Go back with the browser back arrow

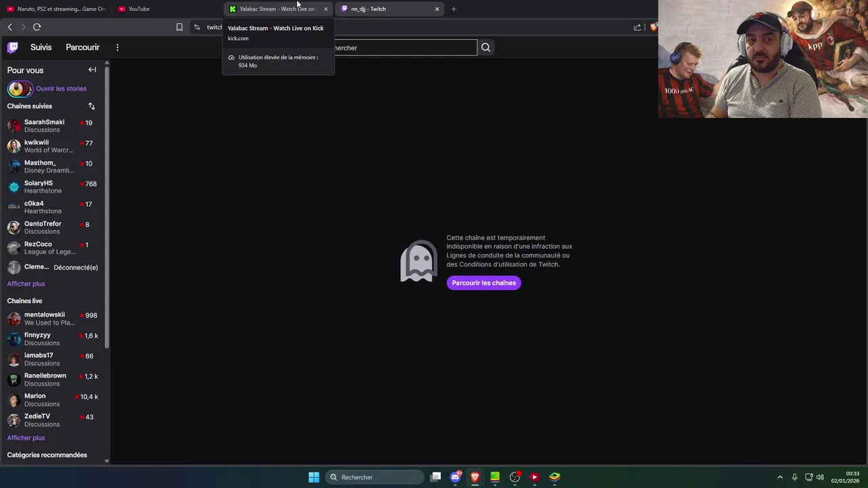click(x=9, y=27)
